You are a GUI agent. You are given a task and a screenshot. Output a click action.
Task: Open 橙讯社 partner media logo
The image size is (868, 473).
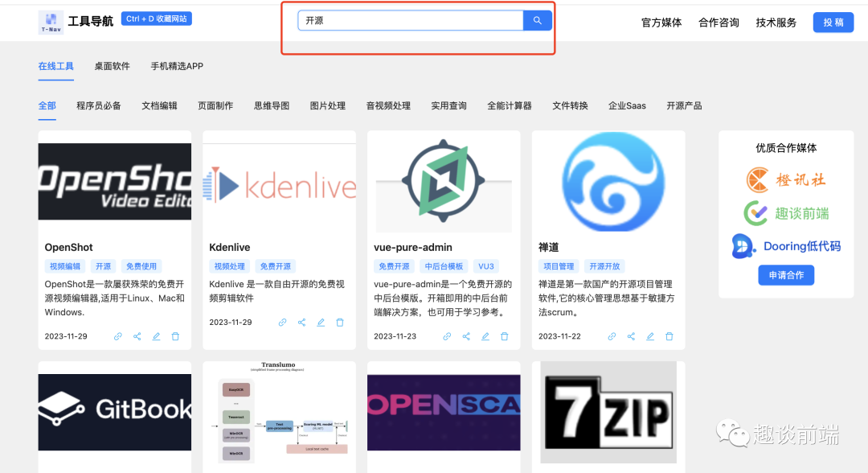click(786, 179)
